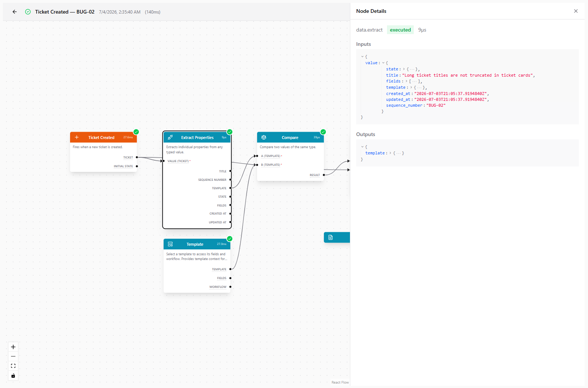
Task: Click the B (TEMPLATE) input handle on Compare
Action: click(x=257, y=165)
